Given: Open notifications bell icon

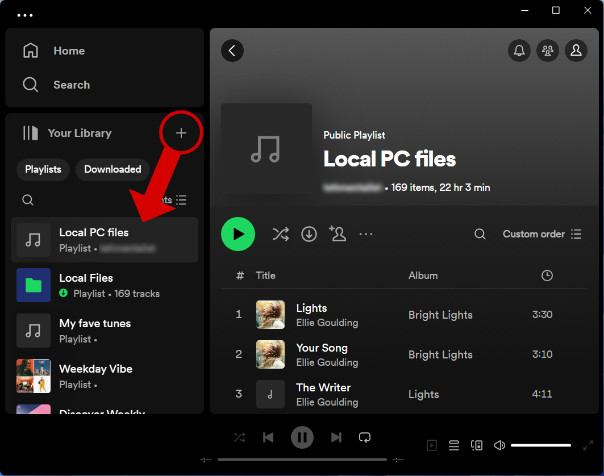Looking at the screenshot, I should tap(519, 50).
